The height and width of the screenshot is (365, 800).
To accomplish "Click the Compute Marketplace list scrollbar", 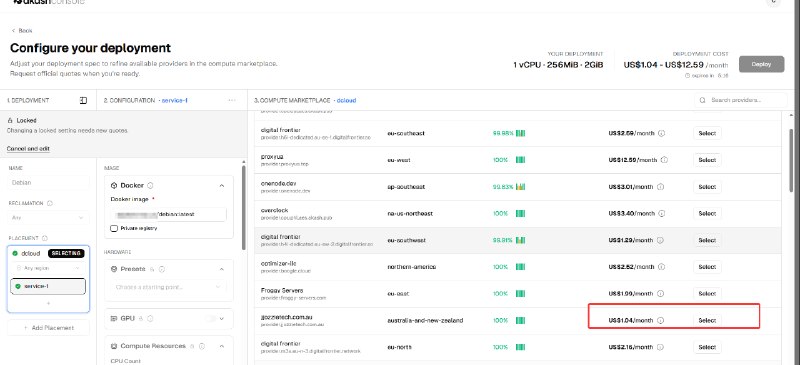I will [x=791, y=160].
